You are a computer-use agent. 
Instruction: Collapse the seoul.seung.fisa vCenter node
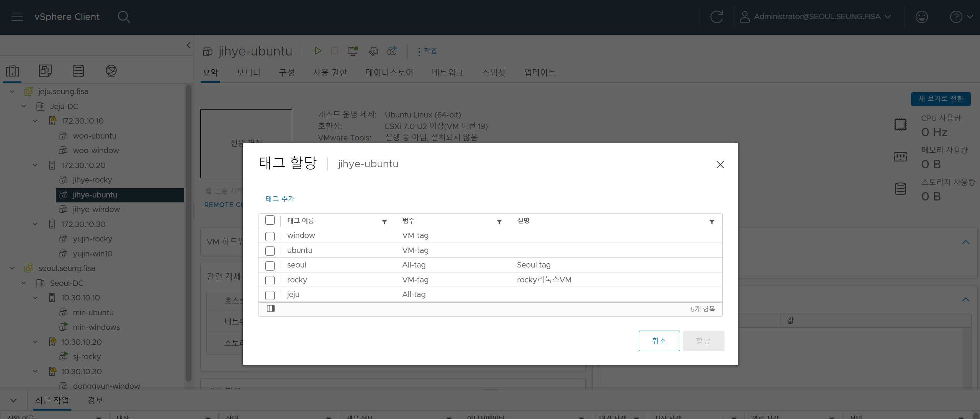pyautogui.click(x=12, y=268)
